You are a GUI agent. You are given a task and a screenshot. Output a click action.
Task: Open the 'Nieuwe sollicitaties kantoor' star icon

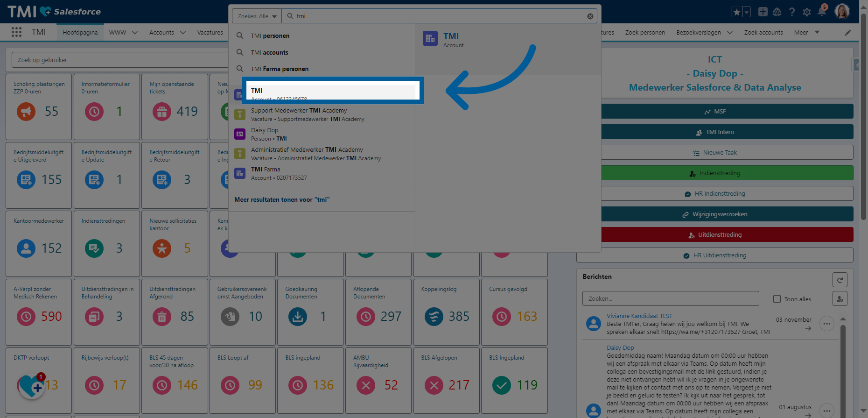click(x=162, y=248)
